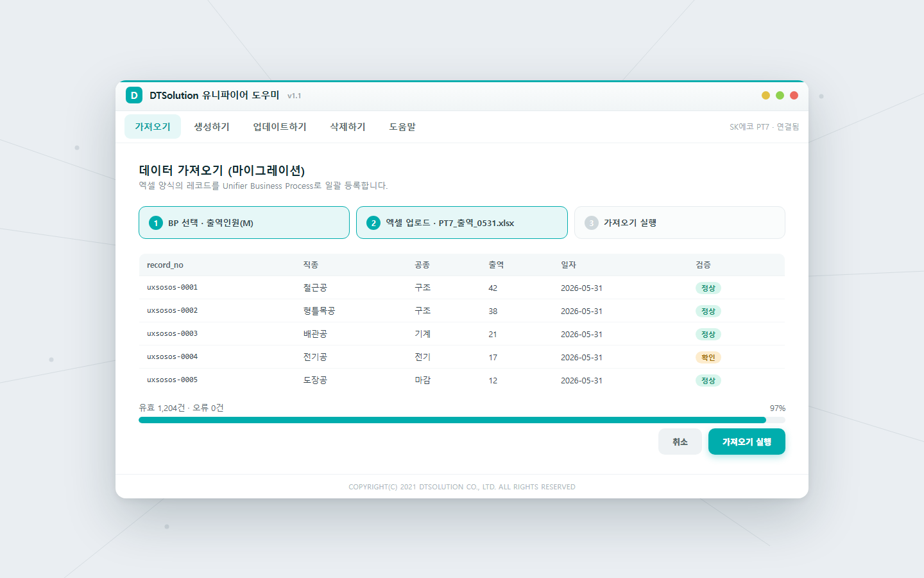Click the DTSolution 'D' logo icon
This screenshot has width=924, height=578.
pyautogui.click(x=134, y=95)
